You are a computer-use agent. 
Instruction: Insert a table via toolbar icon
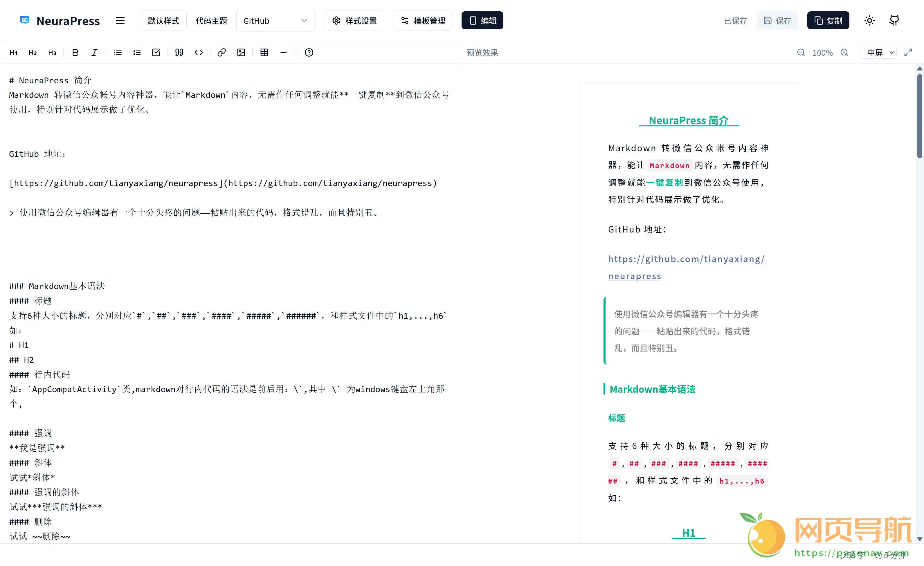tap(264, 53)
